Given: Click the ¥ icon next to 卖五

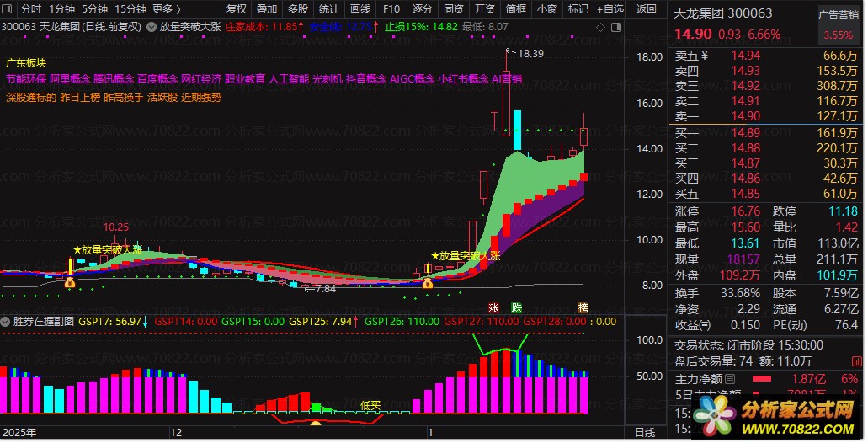Looking at the screenshot, I should pos(705,56).
